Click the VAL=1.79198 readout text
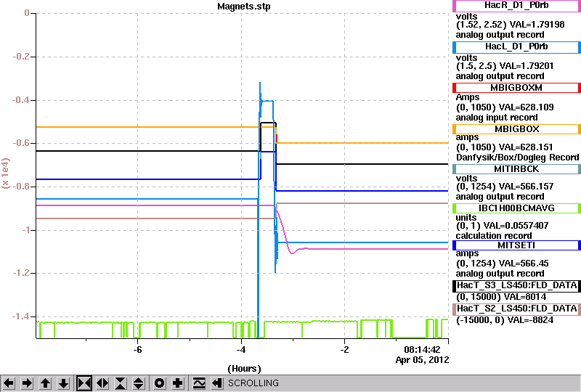581x392 pixels. [537, 25]
